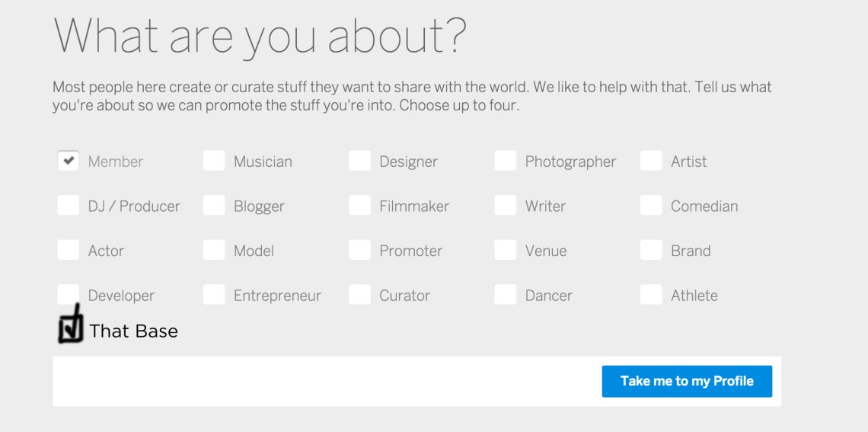Viewport: 868px width, 432px height.
Task: Select the Actor checkbox
Action: 68,251
